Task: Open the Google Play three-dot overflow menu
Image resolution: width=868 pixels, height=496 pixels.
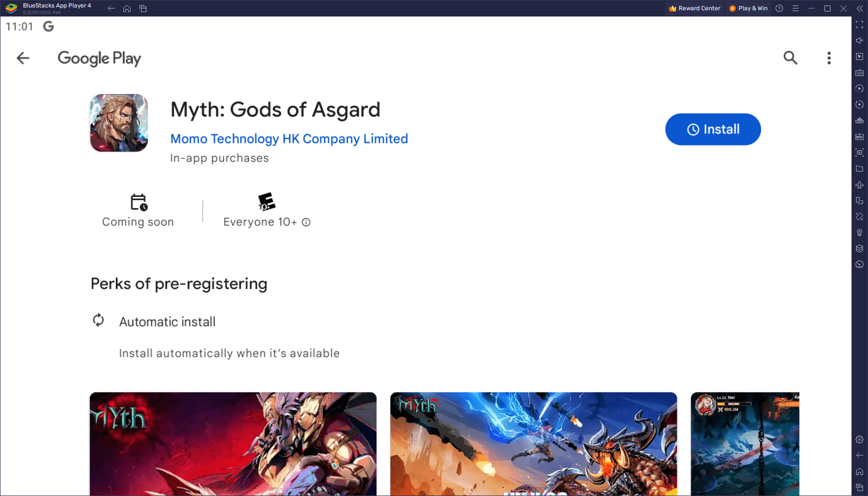Action: click(x=829, y=58)
